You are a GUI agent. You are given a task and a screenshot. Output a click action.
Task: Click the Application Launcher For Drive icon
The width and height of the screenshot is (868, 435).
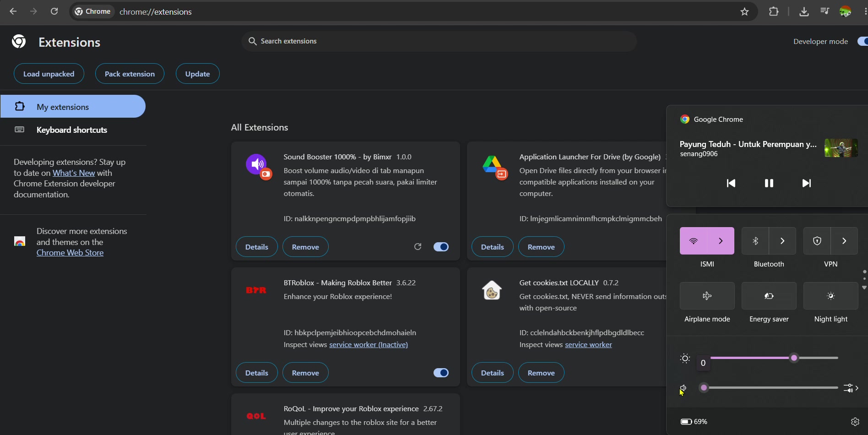pos(494,167)
